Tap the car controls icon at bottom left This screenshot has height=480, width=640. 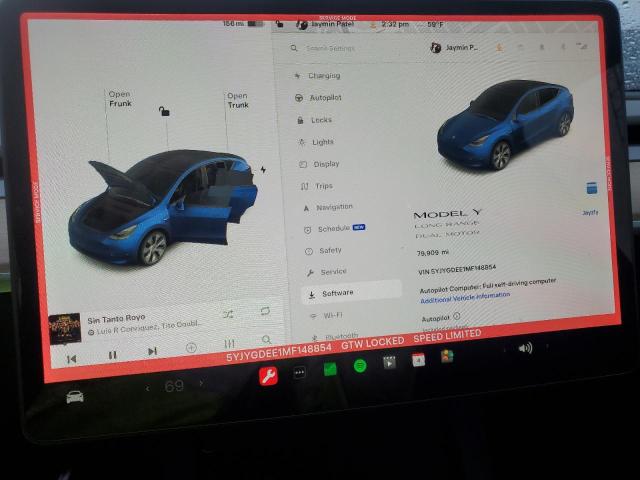click(x=75, y=397)
